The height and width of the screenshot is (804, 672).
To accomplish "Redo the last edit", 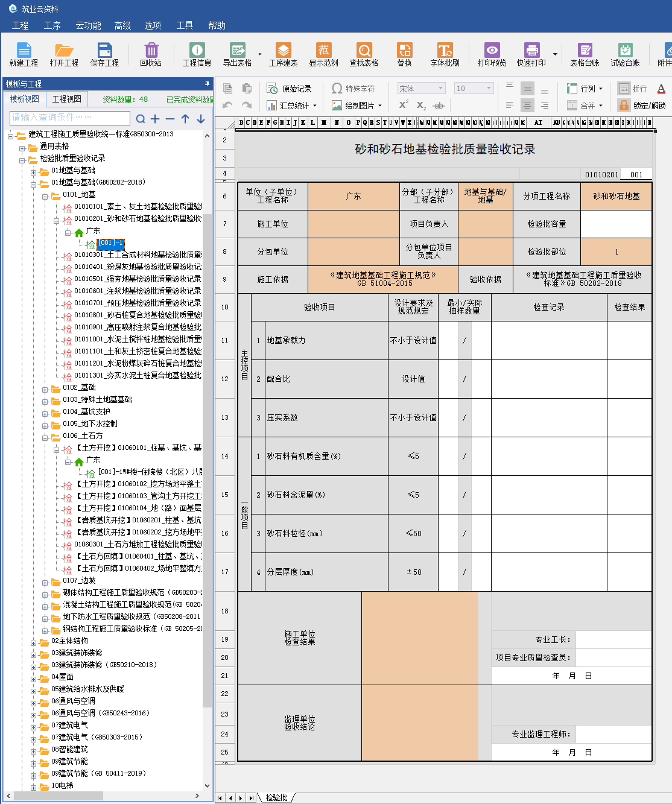I will tap(247, 105).
